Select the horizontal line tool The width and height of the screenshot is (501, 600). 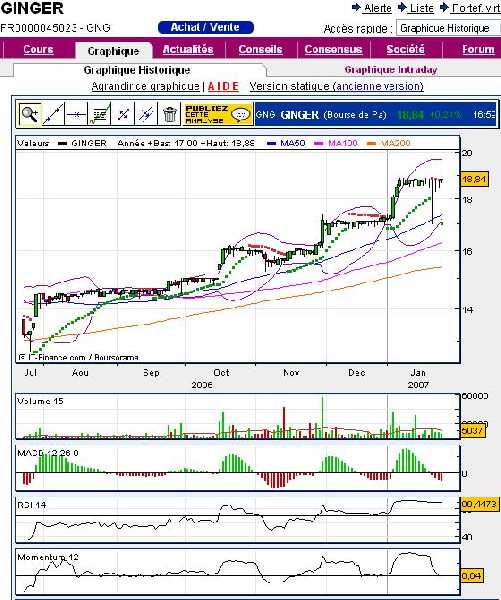(76, 114)
